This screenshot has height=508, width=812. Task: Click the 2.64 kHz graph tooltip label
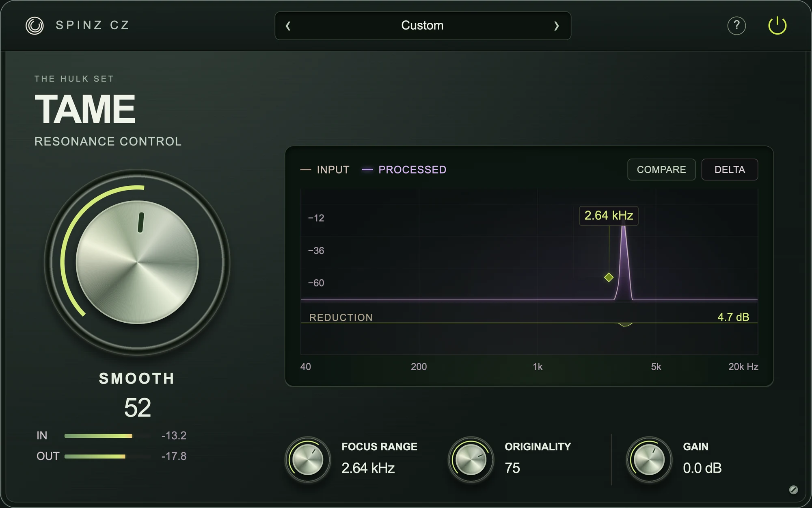(609, 215)
